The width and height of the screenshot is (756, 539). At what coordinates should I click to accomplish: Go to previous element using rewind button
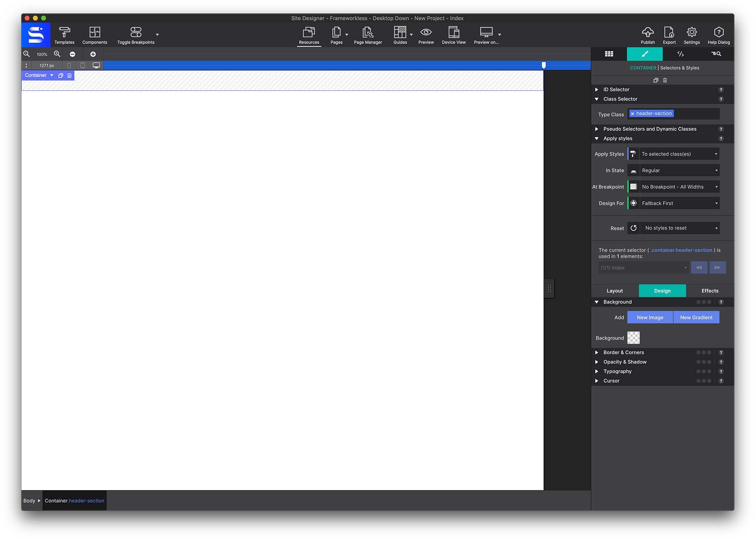click(699, 268)
